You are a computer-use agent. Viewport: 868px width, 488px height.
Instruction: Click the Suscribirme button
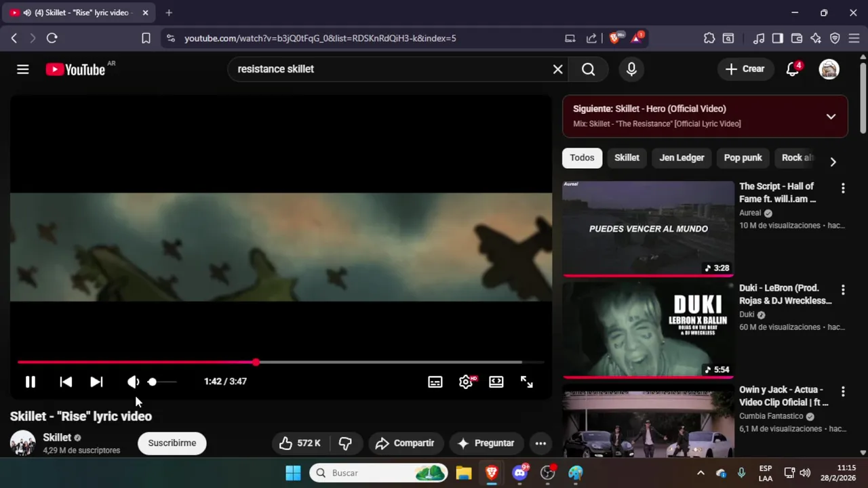pos(172,443)
